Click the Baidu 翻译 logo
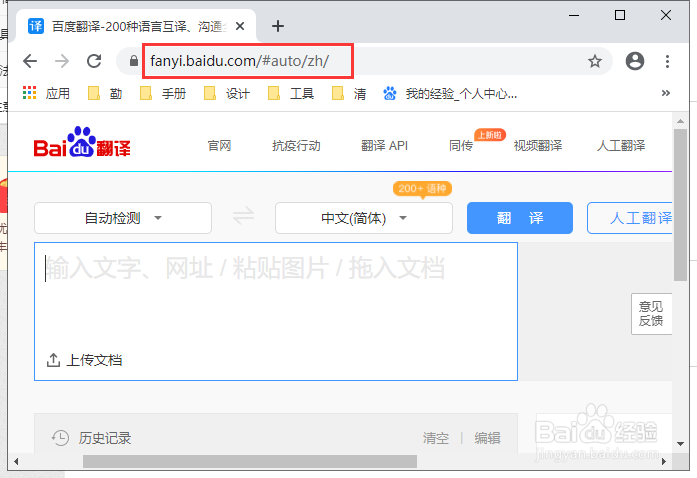 pyautogui.click(x=82, y=142)
